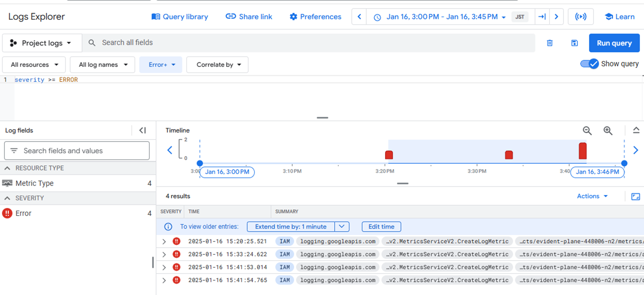Open the extend time options arrow
The width and height of the screenshot is (644, 295).
click(342, 227)
